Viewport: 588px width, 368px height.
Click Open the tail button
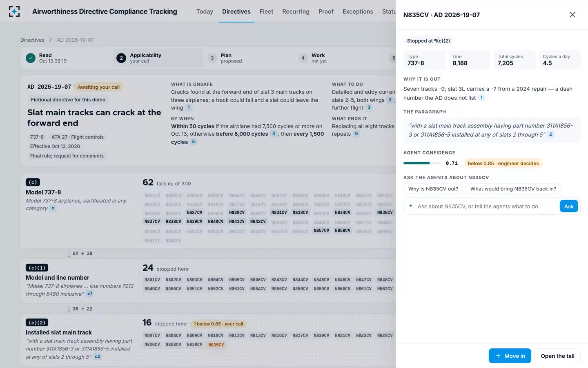pyautogui.click(x=557, y=356)
